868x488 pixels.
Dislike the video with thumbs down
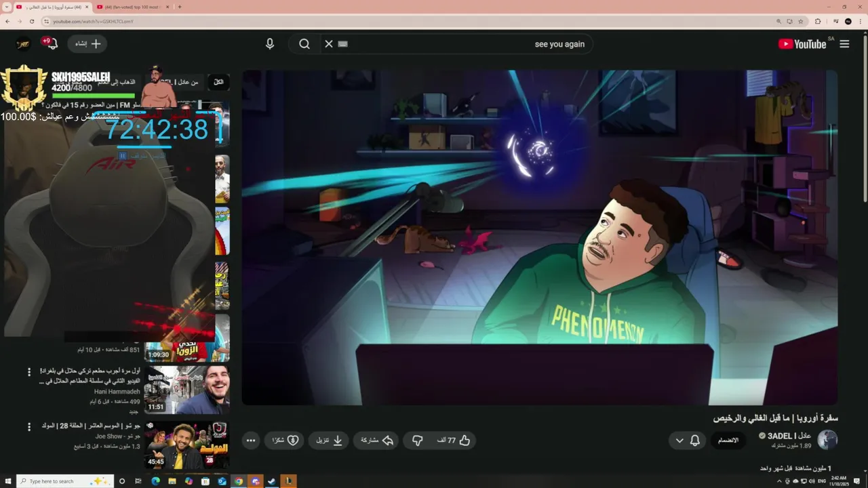(418, 441)
